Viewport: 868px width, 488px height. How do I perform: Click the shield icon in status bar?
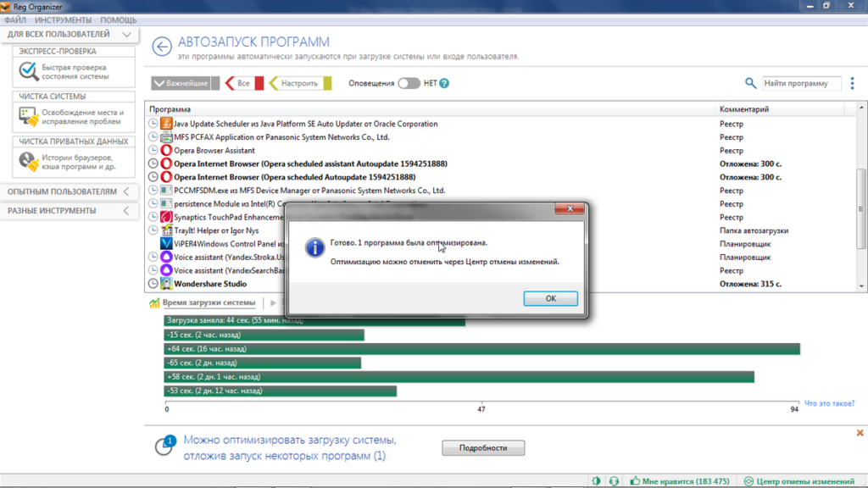[596, 481]
